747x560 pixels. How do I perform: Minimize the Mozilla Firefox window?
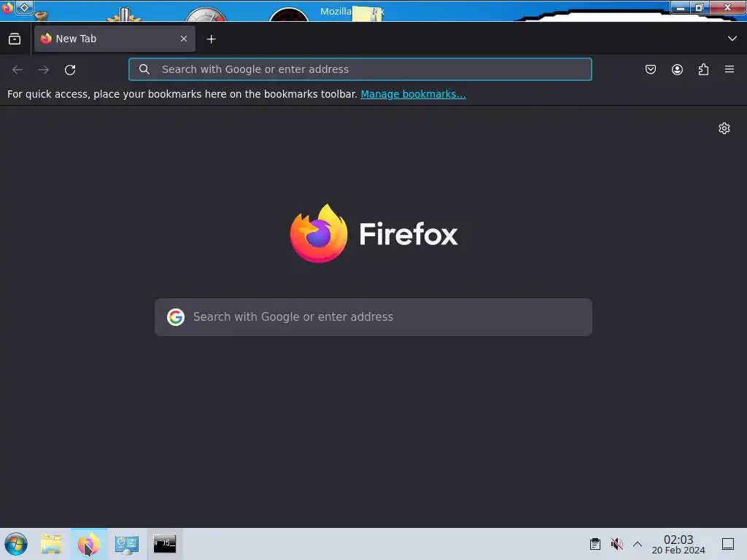[x=681, y=7]
